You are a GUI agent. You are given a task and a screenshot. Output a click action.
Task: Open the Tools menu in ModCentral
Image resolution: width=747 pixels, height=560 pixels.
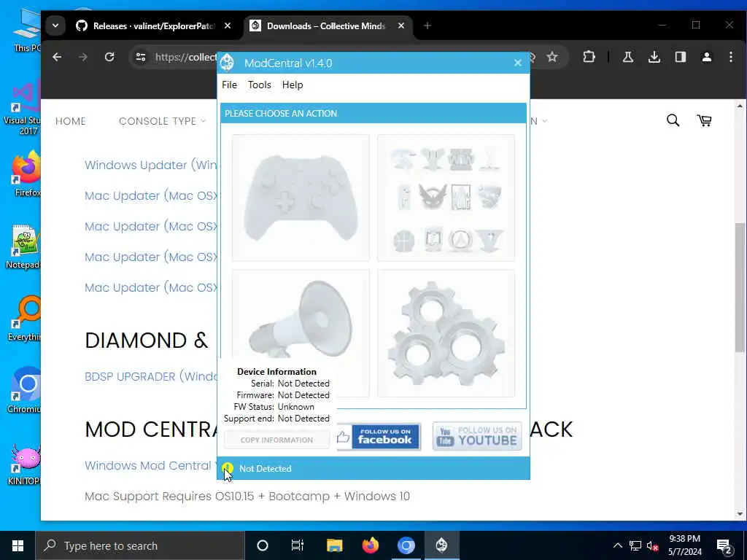tap(259, 85)
